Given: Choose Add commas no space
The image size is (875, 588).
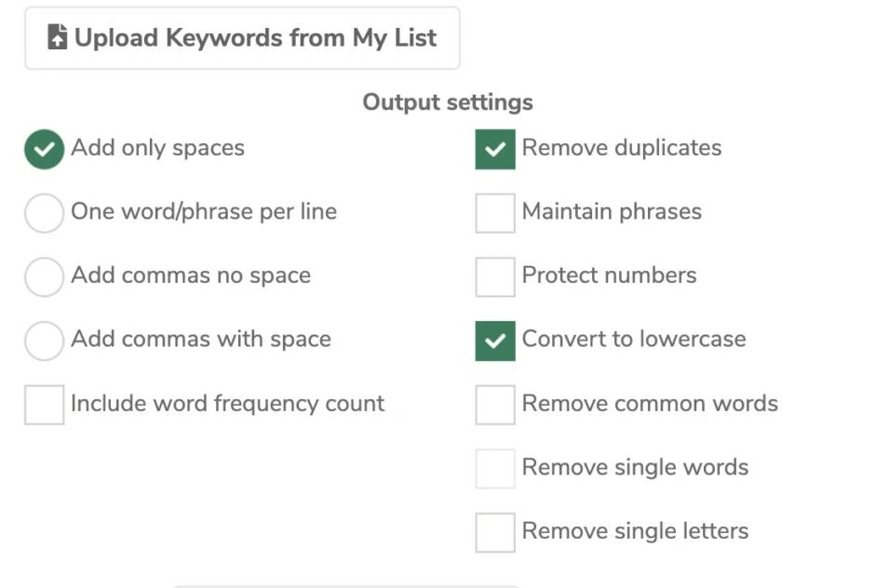Looking at the screenshot, I should coord(44,276).
